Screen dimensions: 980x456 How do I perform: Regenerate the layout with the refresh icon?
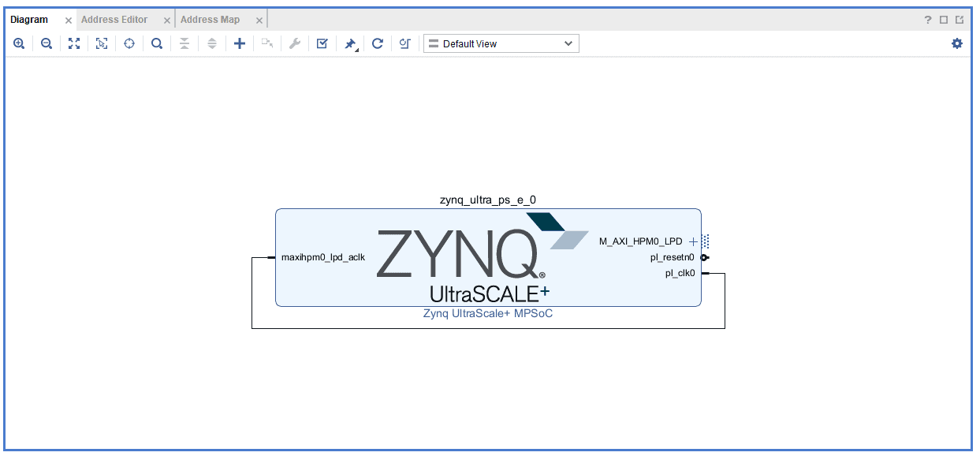click(x=378, y=44)
